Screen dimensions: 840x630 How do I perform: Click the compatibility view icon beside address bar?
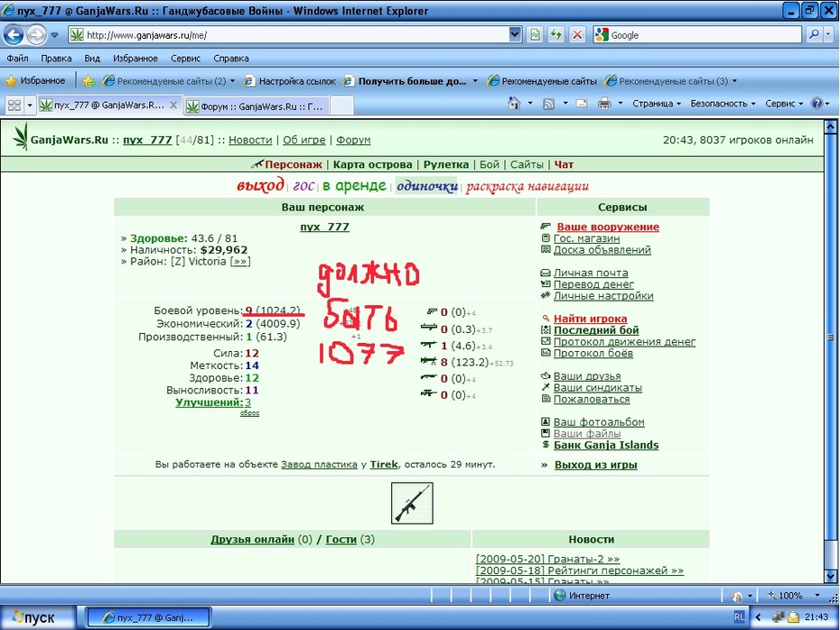pyautogui.click(x=535, y=35)
